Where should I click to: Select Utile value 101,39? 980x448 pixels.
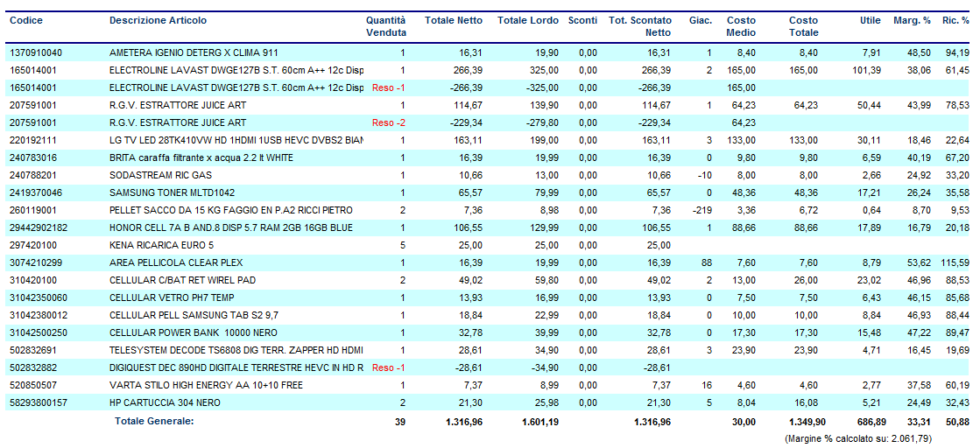[x=866, y=70]
